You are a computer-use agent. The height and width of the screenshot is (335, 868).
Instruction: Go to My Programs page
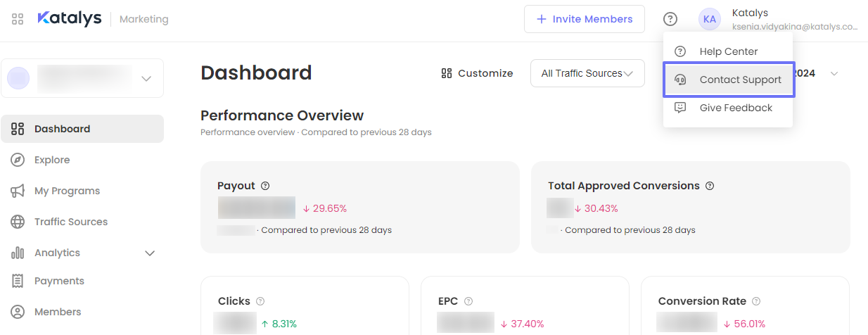point(67,191)
